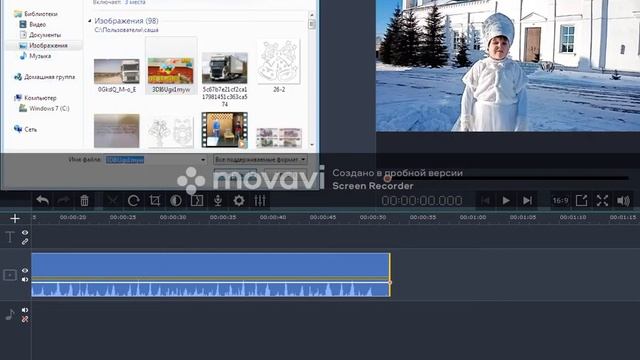
Task: Adjust preview volume speaker icon
Action: [x=623, y=200]
